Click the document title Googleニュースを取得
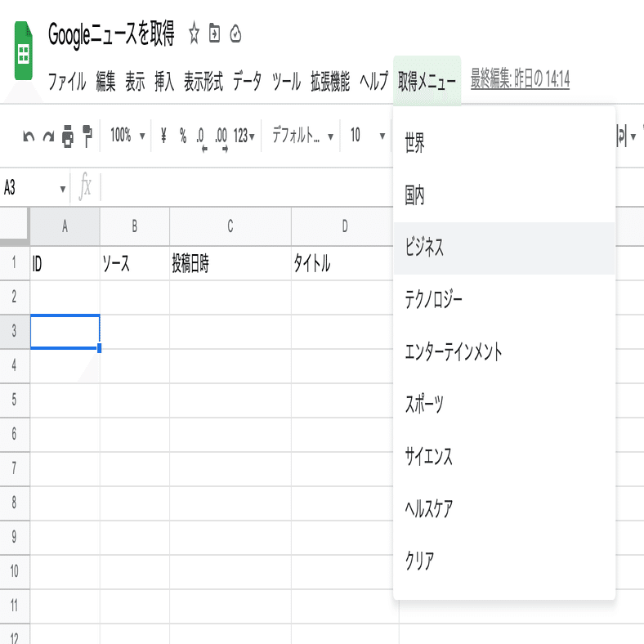Viewport: 644px width, 644px height. pyautogui.click(x=111, y=34)
